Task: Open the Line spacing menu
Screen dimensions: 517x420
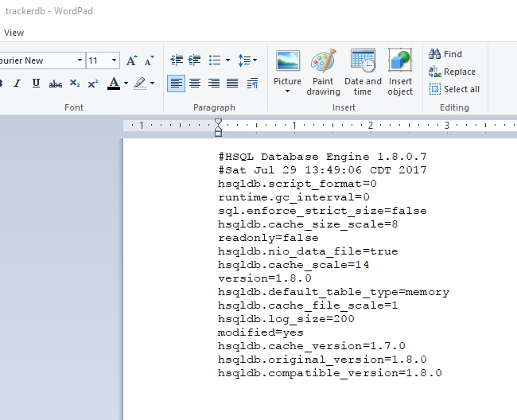Action: coord(247,60)
